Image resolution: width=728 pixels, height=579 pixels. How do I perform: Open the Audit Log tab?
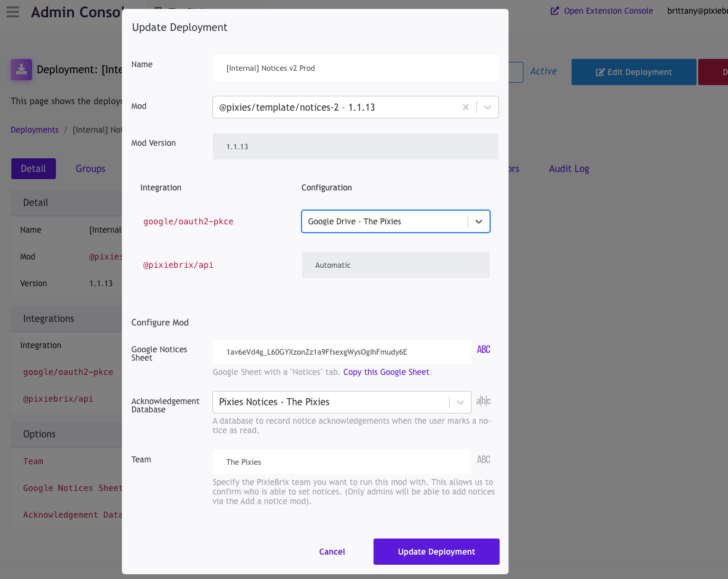tap(569, 168)
